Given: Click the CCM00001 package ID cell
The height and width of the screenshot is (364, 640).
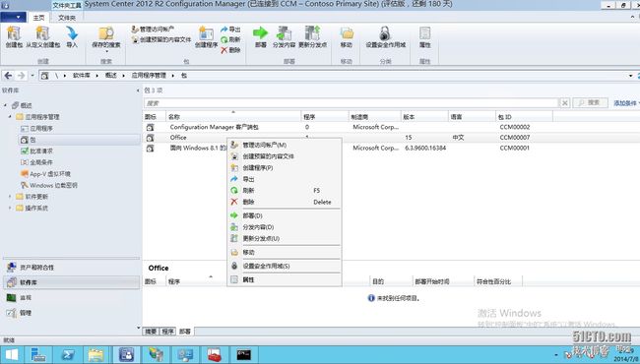Looking at the screenshot, I should (x=514, y=148).
